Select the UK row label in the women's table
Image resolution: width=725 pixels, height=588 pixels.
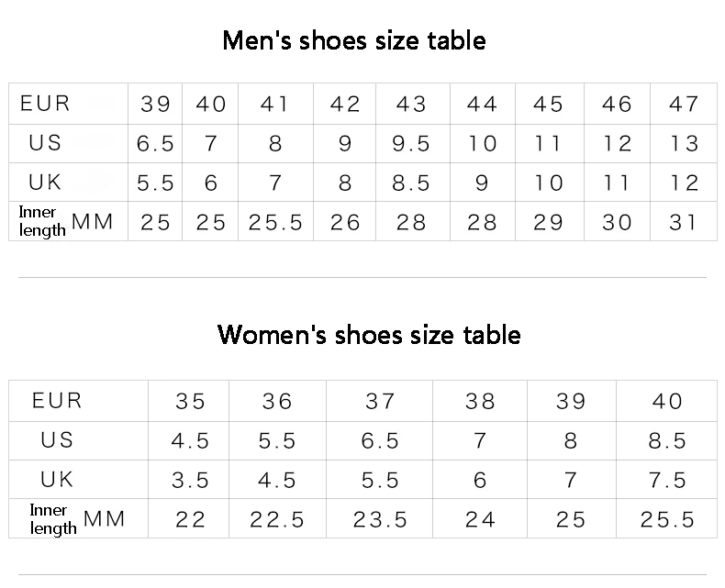tap(57, 480)
